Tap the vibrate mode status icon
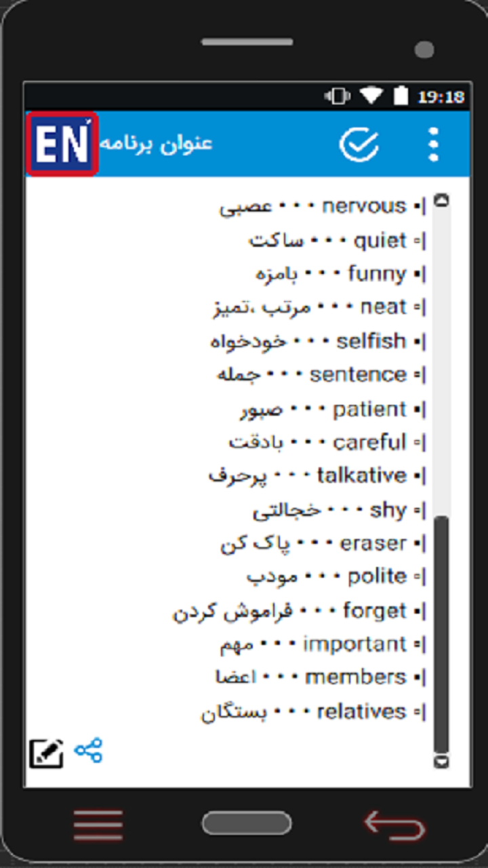This screenshot has height=868, width=488. [338, 96]
